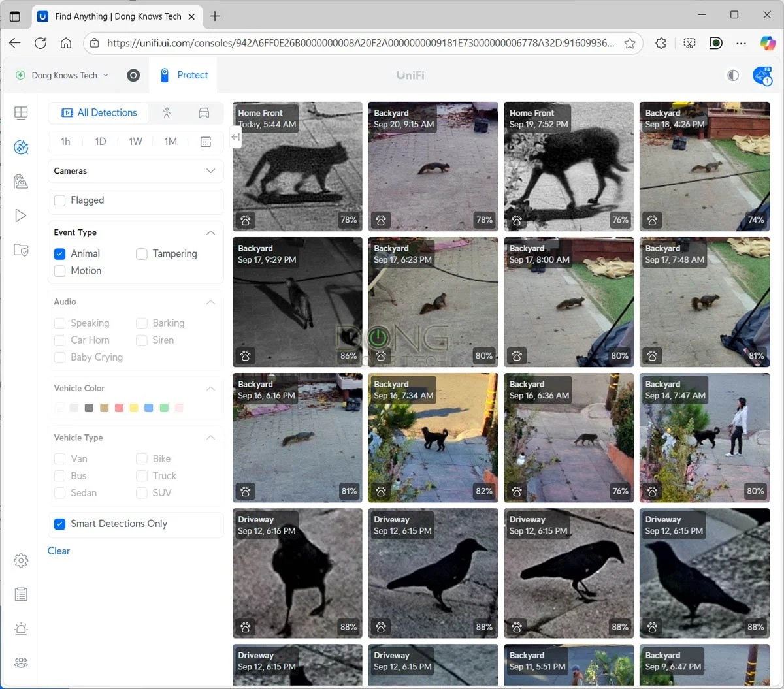Viewport: 784px width, 689px height.
Task: Open Backyard Sep 16 7:34 AM detection
Action: click(x=433, y=438)
